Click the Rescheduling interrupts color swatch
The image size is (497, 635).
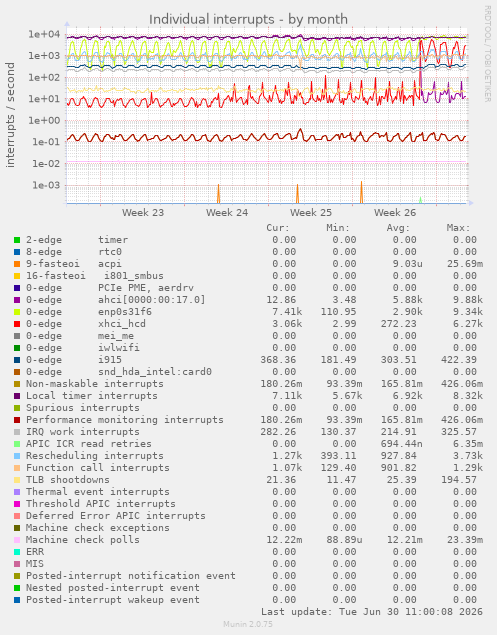17,456
